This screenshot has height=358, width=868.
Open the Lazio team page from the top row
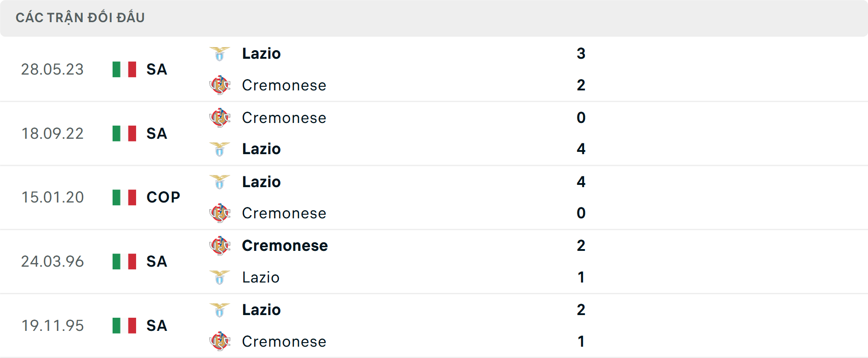(x=261, y=53)
